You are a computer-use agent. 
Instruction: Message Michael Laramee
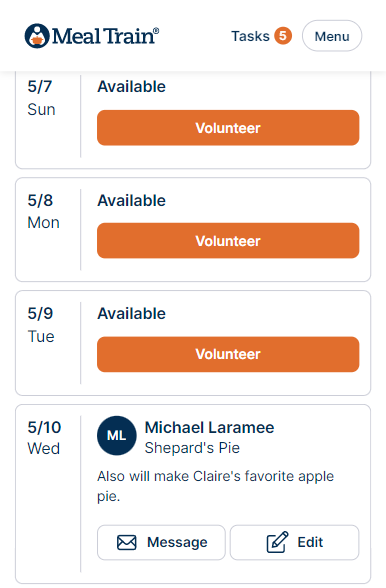[x=161, y=543]
